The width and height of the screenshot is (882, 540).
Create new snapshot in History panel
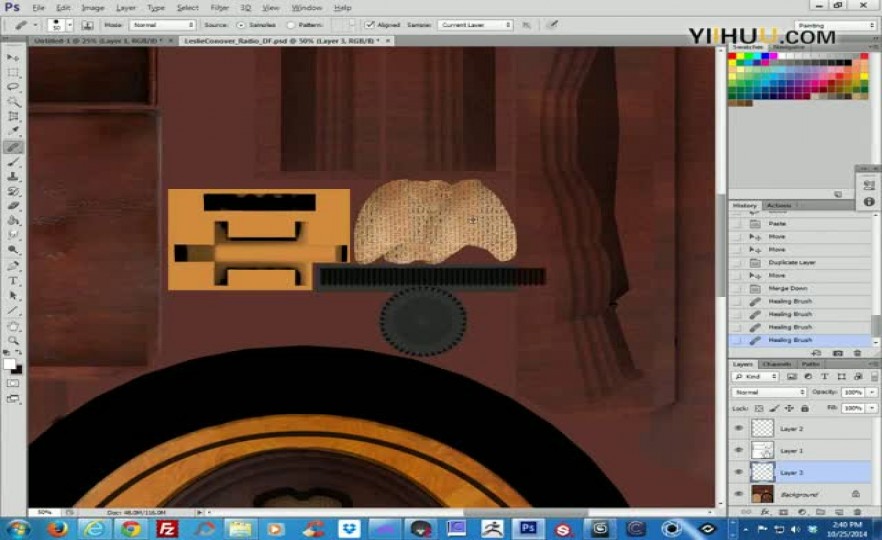[x=838, y=353]
